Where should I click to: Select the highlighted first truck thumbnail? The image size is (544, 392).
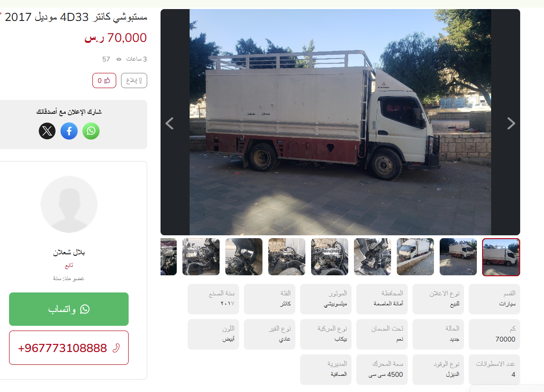pyautogui.click(x=501, y=257)
